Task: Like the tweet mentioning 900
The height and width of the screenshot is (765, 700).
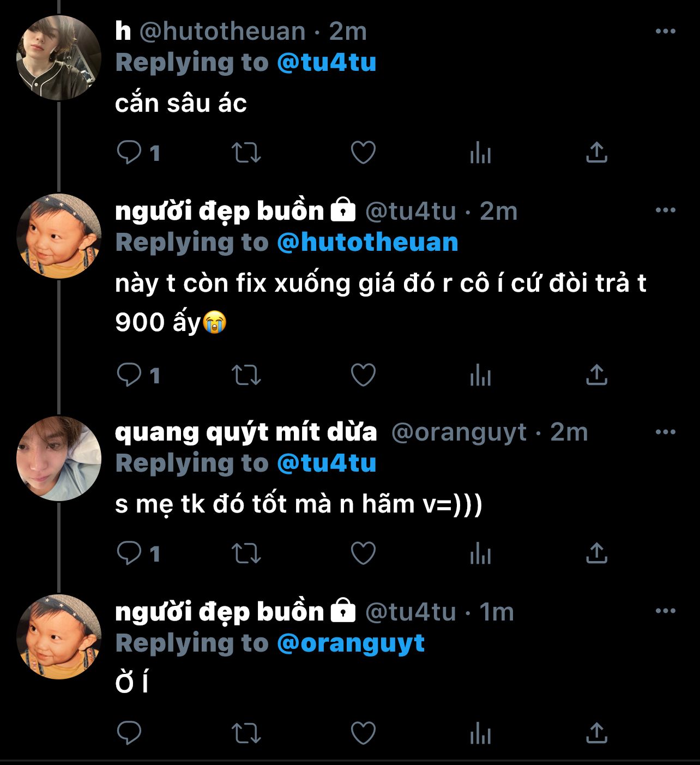Action: (363, 375)
